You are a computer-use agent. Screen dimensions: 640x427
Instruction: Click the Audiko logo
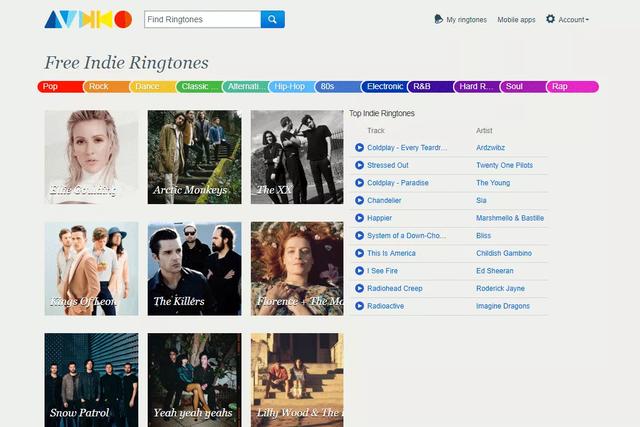click(x=88, y=19)
